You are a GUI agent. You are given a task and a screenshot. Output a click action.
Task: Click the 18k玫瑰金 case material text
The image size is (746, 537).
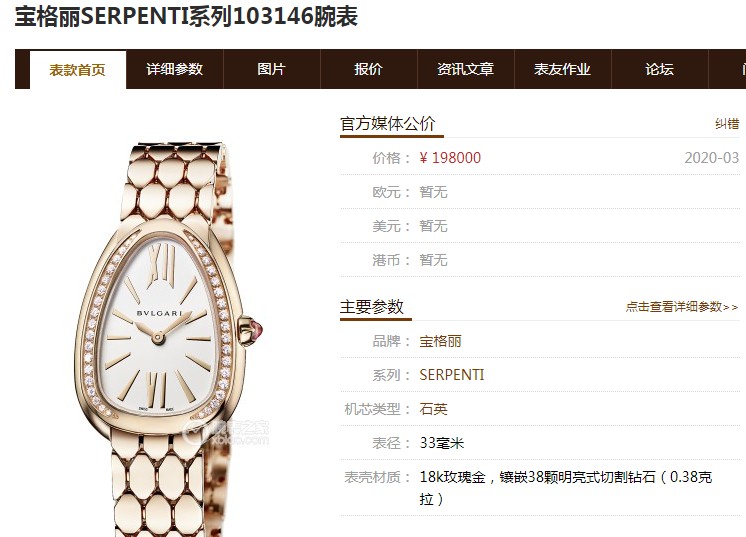tap(452, 477)
